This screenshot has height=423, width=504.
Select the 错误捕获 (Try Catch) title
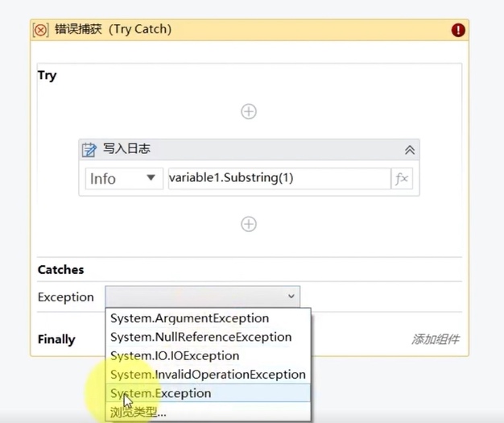coord(113,30)
